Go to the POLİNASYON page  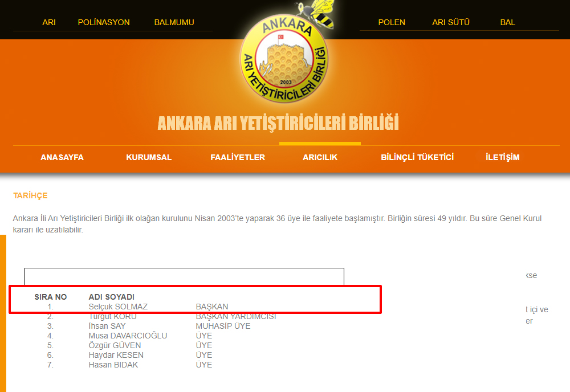click(x=104, y=22)
